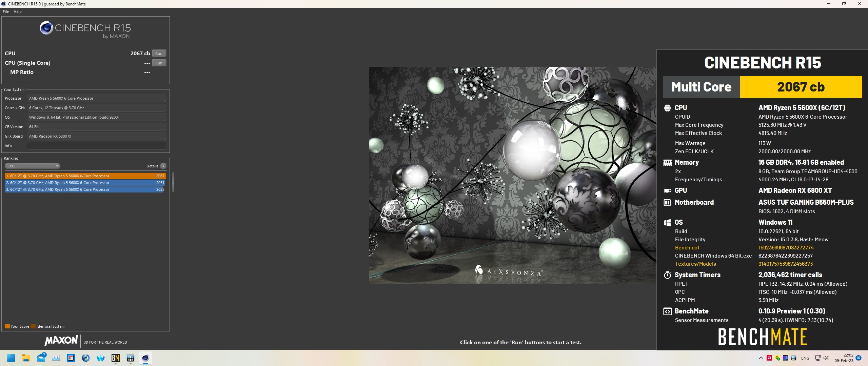This screenshot has width=868, height=366.
Task: Run the multi-core CPU test
Action: (159, 54)
